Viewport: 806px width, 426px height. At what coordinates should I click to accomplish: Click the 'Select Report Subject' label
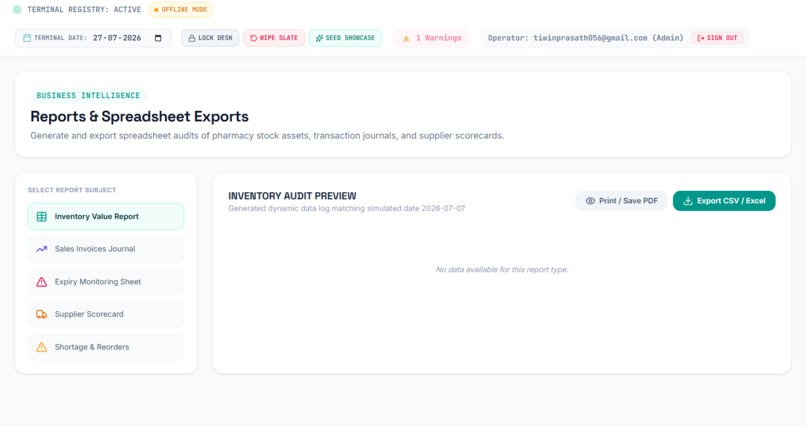tap(72, 190)
